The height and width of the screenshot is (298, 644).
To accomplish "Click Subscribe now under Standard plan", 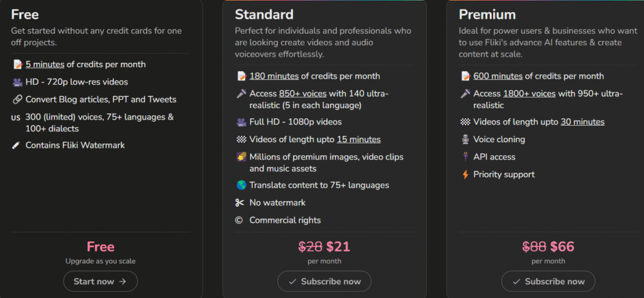I will click(324, 282).
